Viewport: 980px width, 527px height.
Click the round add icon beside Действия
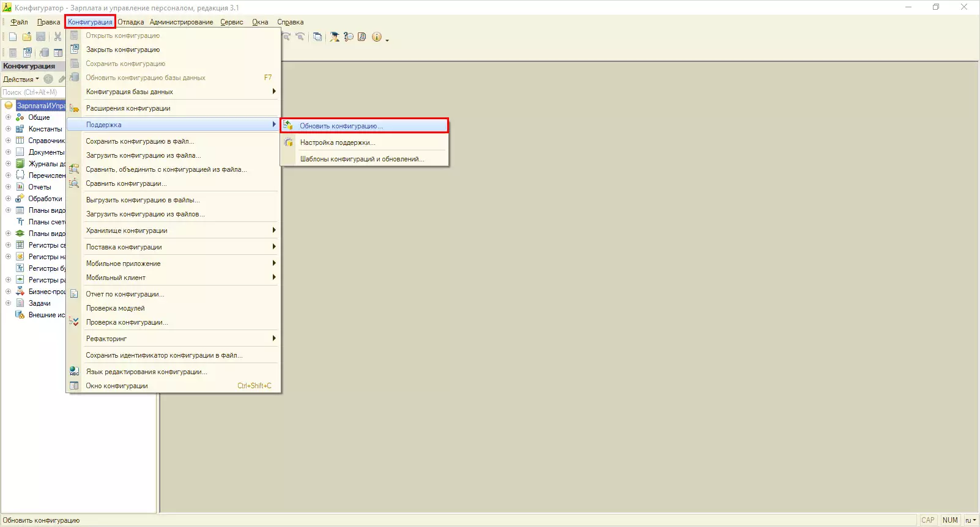click(48, 79)
